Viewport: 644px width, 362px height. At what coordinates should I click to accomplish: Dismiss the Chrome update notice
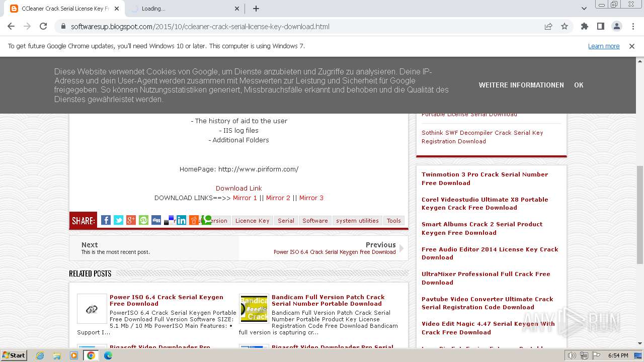(x=632, y=46)
